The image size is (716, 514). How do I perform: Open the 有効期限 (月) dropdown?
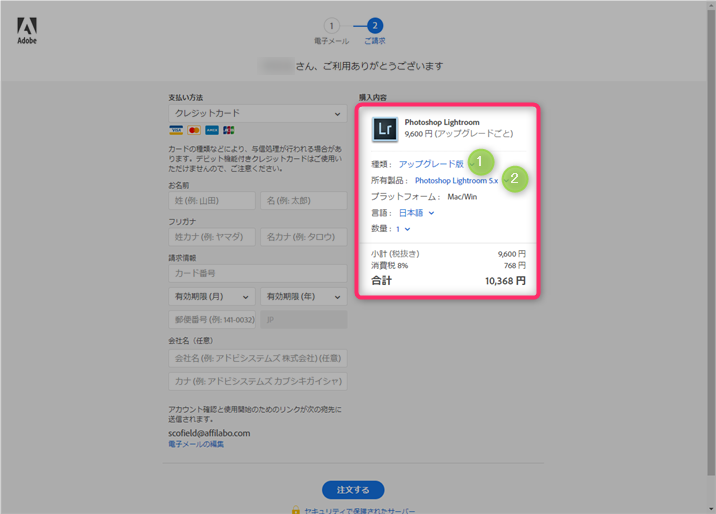[212, 297]
